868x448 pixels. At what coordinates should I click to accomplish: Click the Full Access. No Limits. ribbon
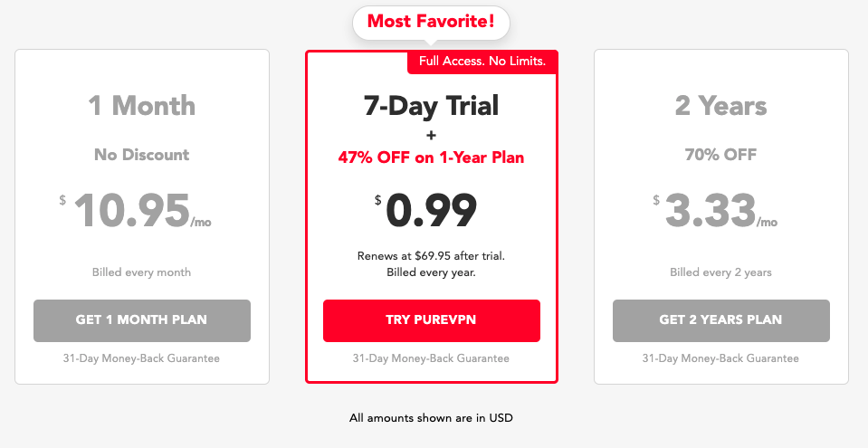(x=482, y=62)
